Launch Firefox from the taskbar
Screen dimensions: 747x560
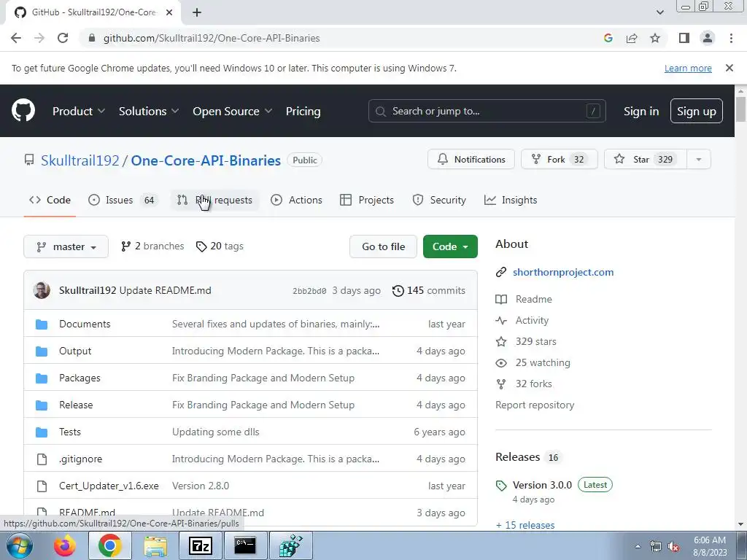coord(65,545)
